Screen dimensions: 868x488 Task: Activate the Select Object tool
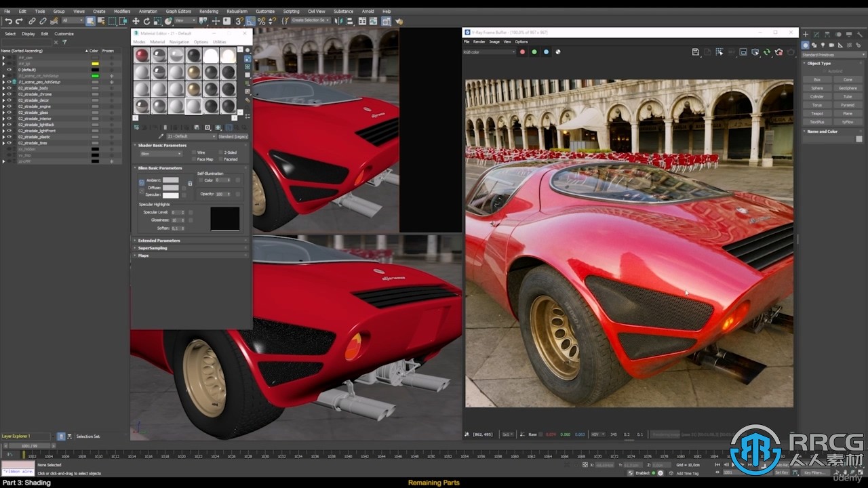(x=90, y=21)
